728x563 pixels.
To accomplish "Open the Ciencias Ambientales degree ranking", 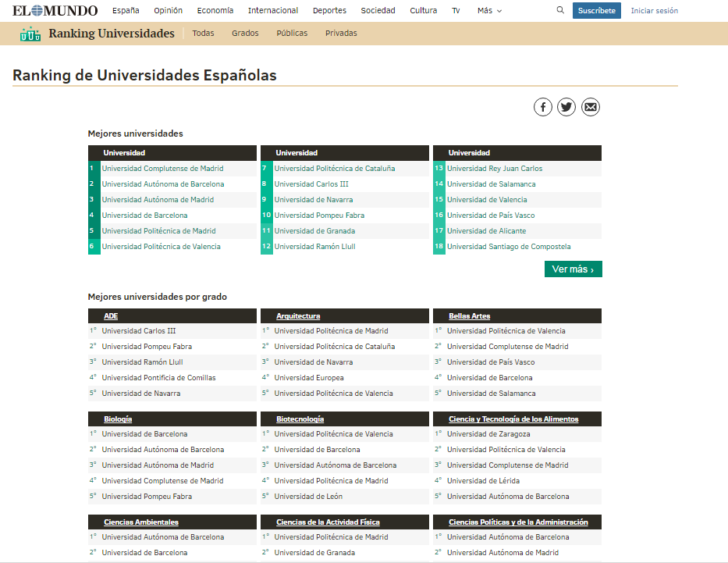I will pos(141,522).
